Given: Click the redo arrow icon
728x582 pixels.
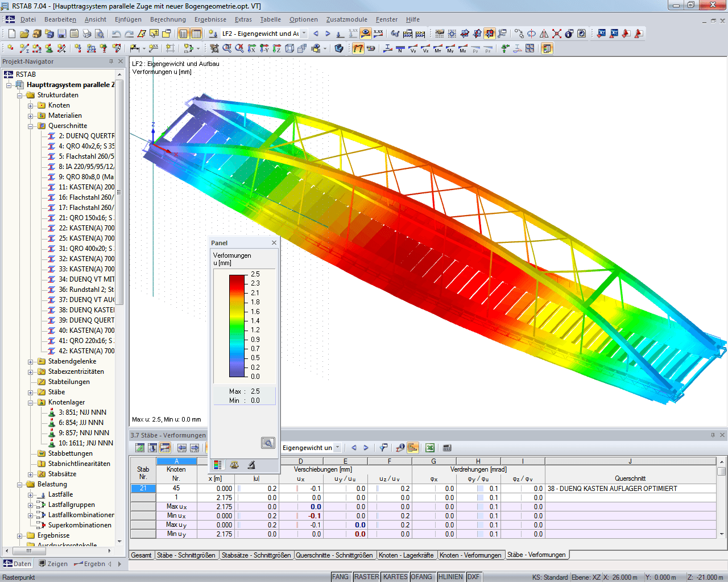Looking at the screenshot, I should (129, 34).
